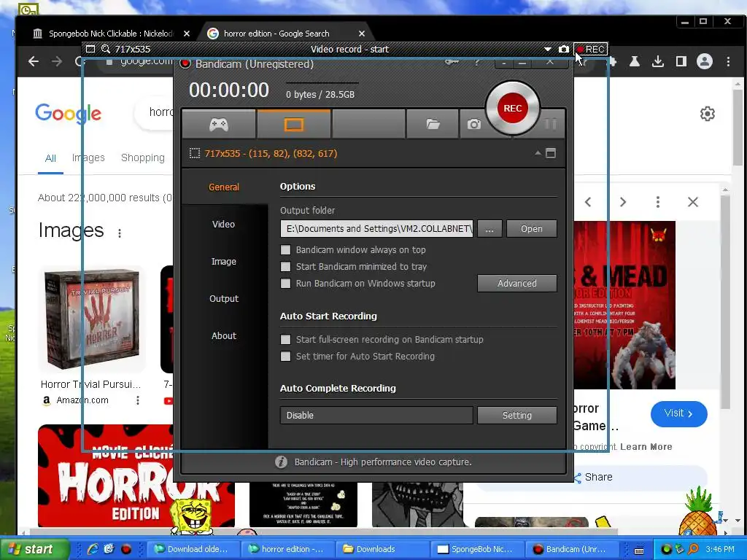The image size is (747, 560).
Task: Open Chrome labs flask icon
Action: tap(635, 61)
